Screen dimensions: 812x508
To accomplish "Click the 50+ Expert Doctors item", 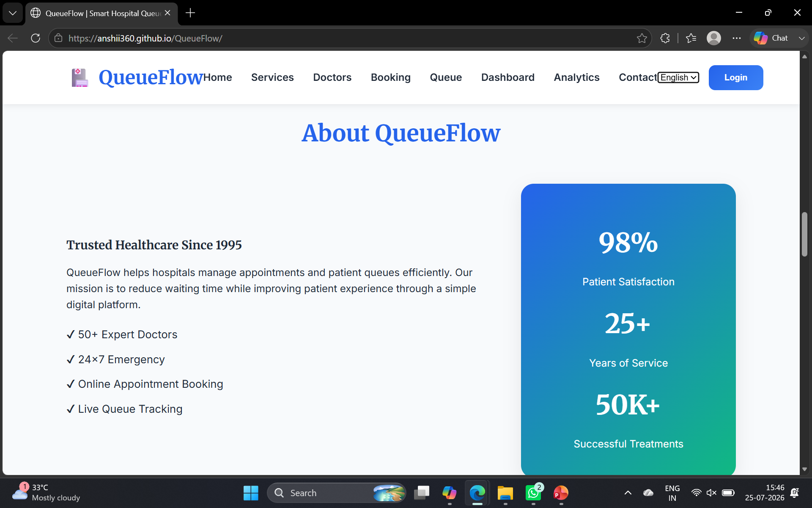I will 122,334.
